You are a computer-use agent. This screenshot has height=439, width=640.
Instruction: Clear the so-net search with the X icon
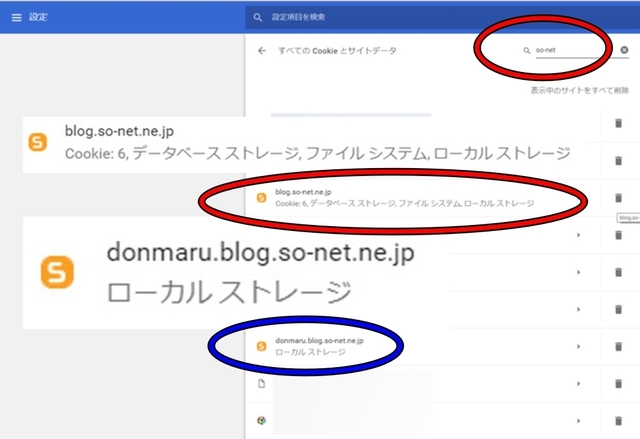pos(624,50)
